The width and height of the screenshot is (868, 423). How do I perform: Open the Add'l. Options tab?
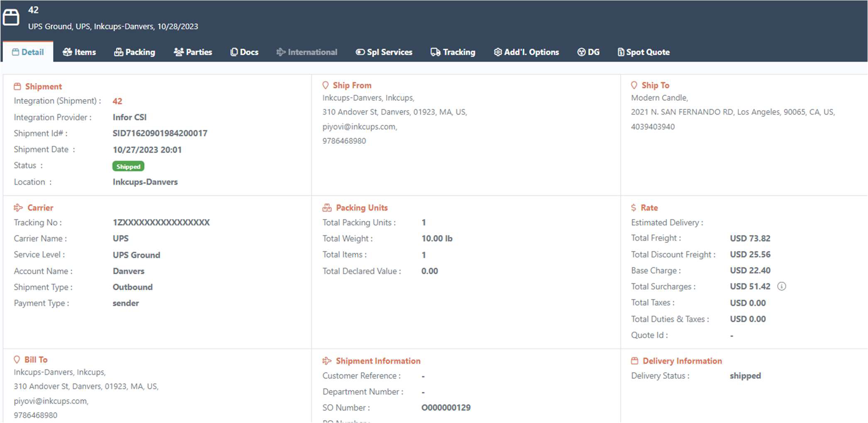click(526, 52)
